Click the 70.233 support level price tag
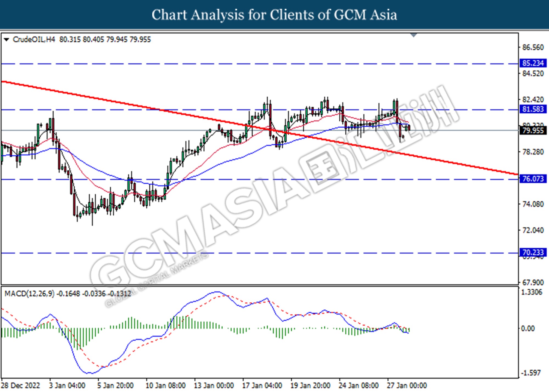Image resolution: width=549 pixels, height=392 pixels. [x=533, y=252]
